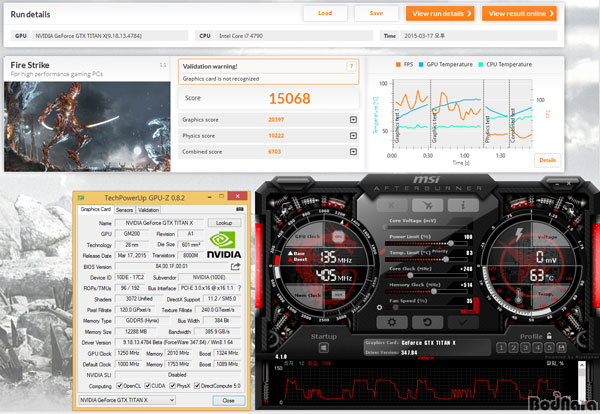Click GPU-Z BIOS save share icon
The image size is (600, 414).
click(235, 266)
